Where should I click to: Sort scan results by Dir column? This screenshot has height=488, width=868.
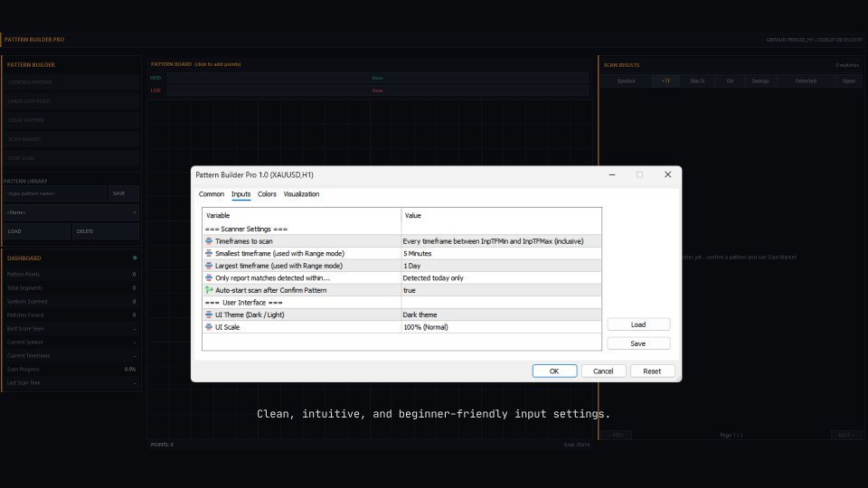point(731,80)
